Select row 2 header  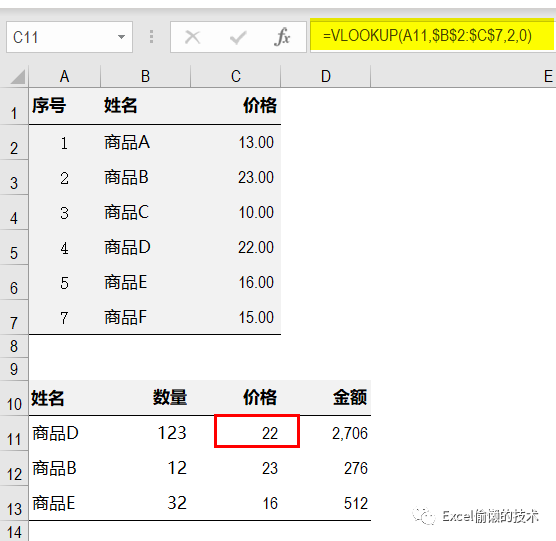click(x=14, y=143)
